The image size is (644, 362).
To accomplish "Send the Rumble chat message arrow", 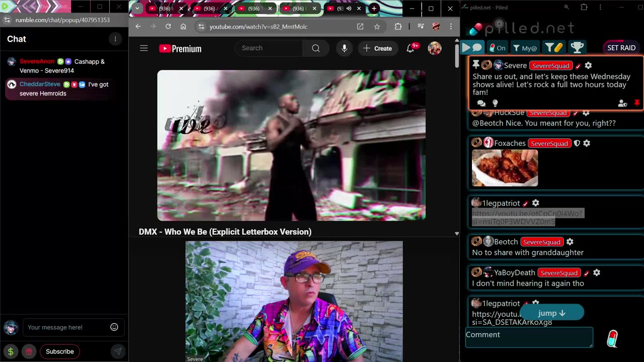I will coord(117,351).
